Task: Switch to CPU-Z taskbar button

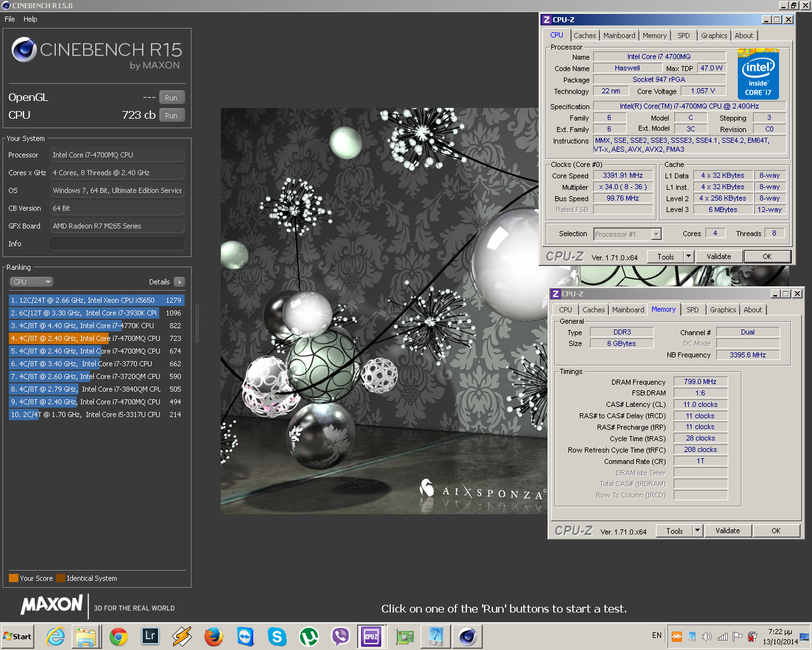Action: click(x=371, y=636)
